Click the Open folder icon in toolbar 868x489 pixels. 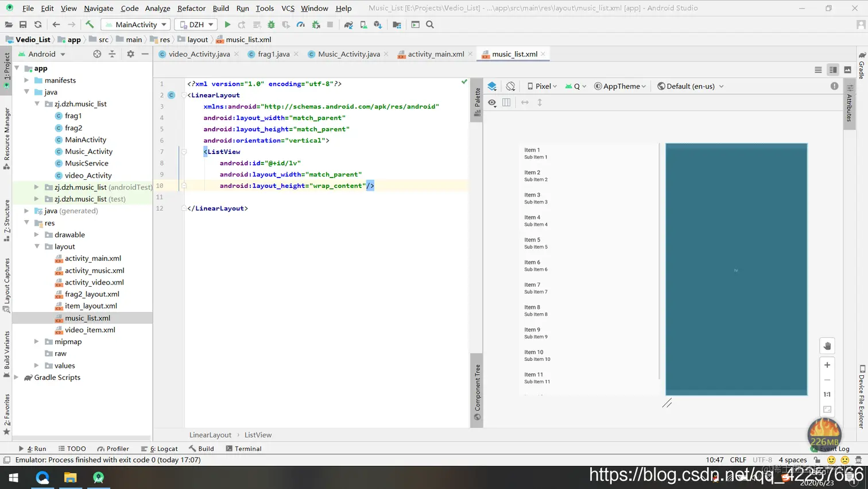click(x=9, y=25)
